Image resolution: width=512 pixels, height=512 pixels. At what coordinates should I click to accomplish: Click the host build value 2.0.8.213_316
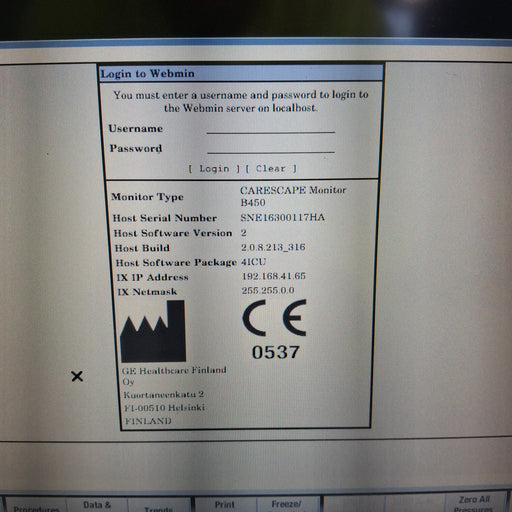(x=273, y=247)
